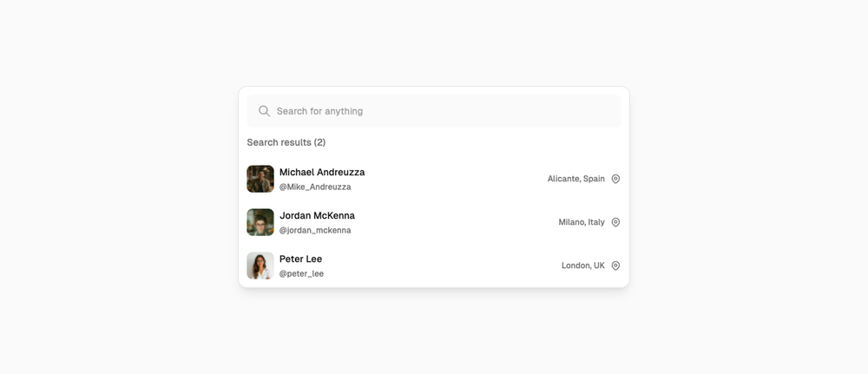The width and height of the screenshot is (868, 374).
Task: Open Michael Andreuzza's avatar photo
Action: point(260,179)
